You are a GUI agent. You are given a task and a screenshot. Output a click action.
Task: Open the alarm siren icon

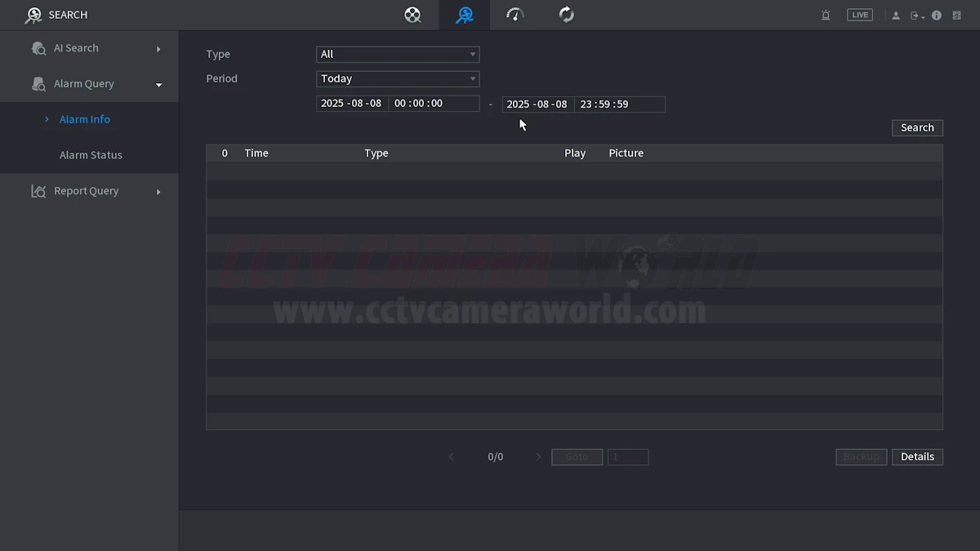[x=826, y=16]
